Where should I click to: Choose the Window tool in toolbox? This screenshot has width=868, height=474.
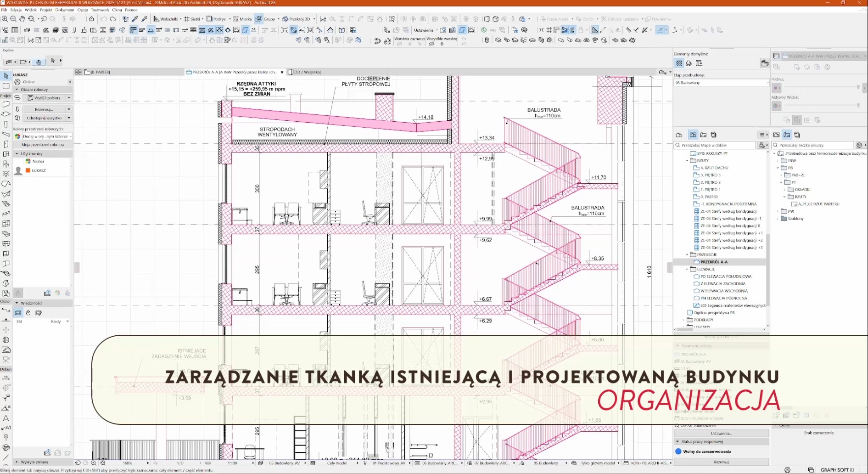pyautogui.click(x=6, y=154)
